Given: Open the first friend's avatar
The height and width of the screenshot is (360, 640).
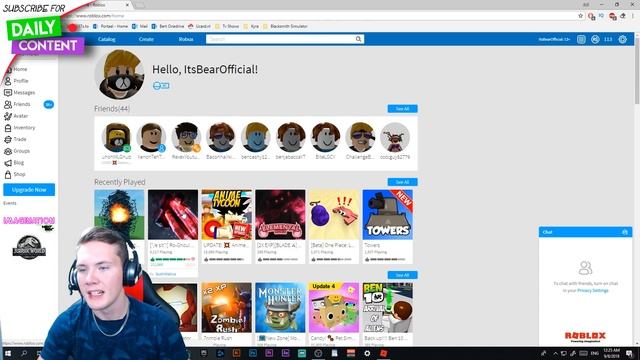Looking at the screenshot, I should 116,137.
